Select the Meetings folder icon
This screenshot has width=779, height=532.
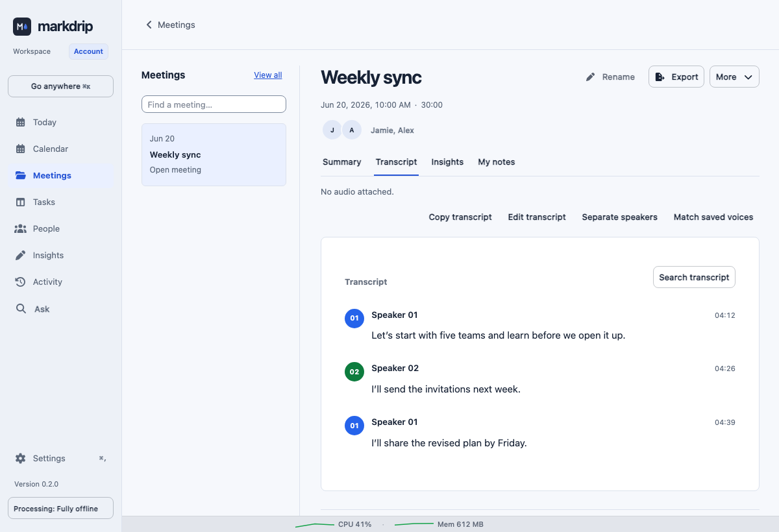click(21, 175)
